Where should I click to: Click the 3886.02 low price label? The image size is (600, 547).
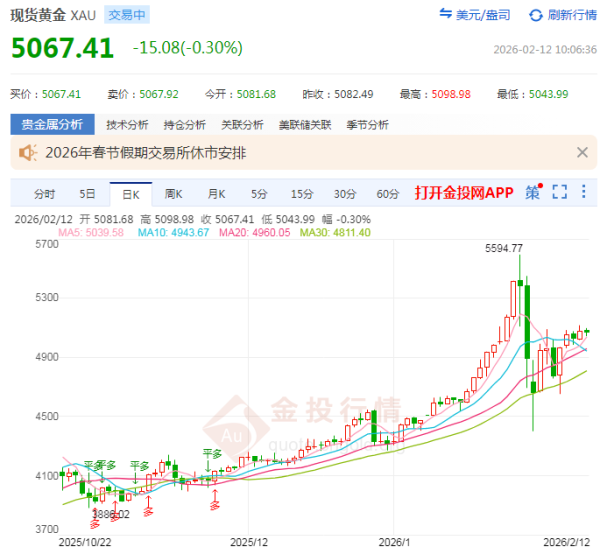tap(111, 514)
